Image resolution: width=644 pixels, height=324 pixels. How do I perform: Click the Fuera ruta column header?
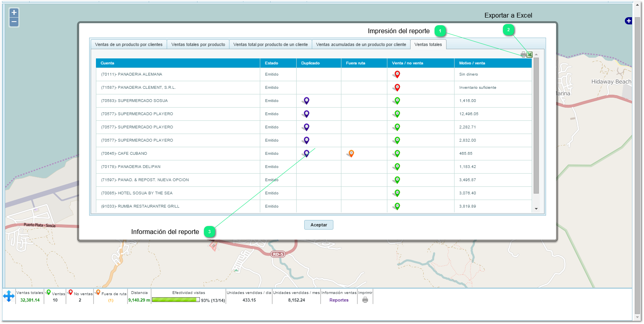coord(364,63)
